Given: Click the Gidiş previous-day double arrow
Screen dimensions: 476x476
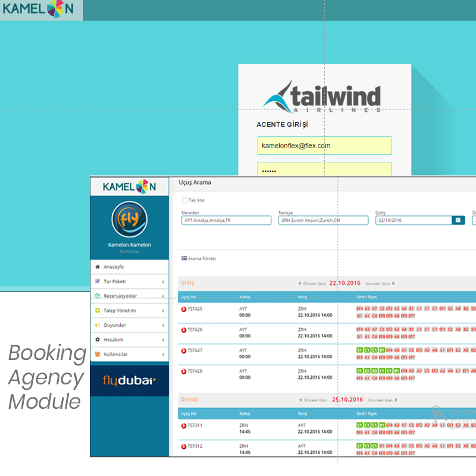Looking at the screenshot, I should (300, 283).
